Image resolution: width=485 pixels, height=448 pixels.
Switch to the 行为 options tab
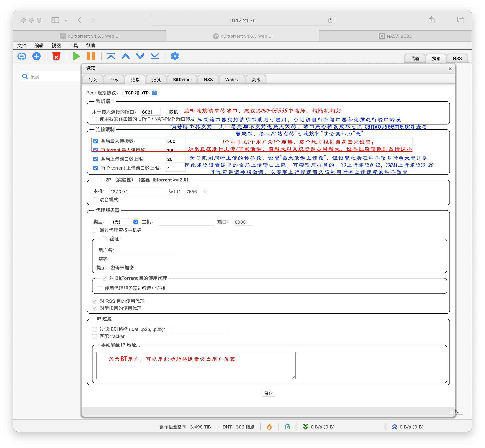coord(93,80)
